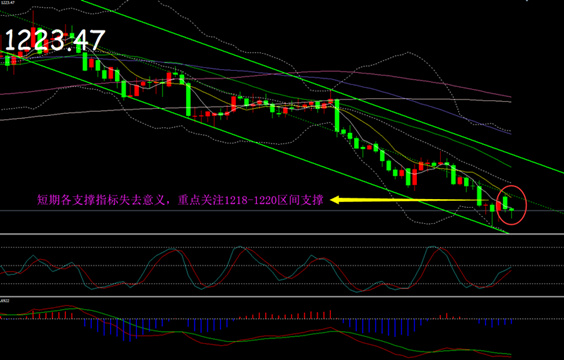Select the upper green channel trendline
The image size is (564, 360).
[x=324, y=87]
